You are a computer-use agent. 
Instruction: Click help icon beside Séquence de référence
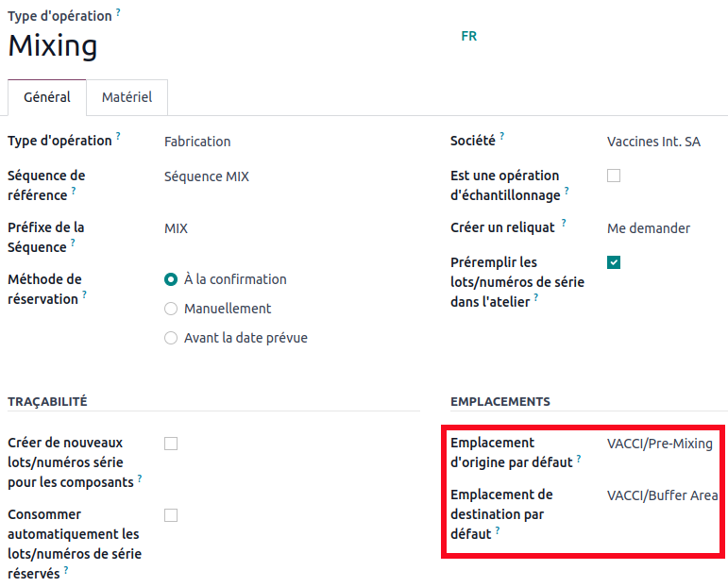click(74, 191)
